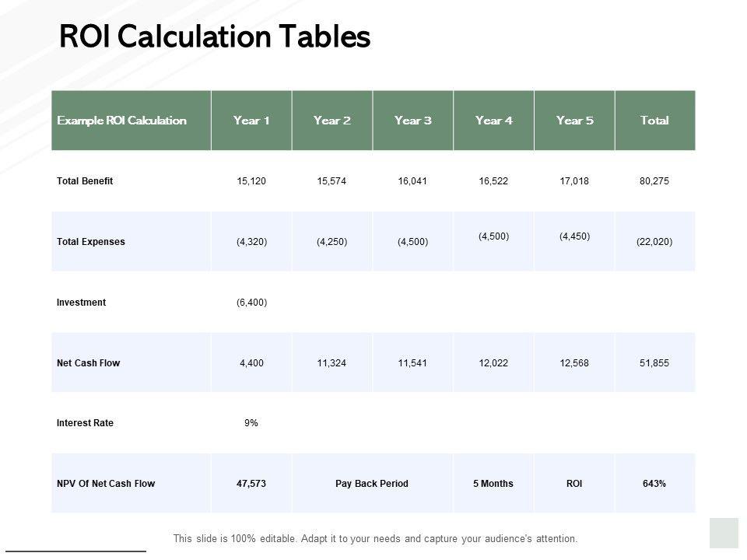Click the "100% editable" footer text
747x560 pixels.
[375, 538]
